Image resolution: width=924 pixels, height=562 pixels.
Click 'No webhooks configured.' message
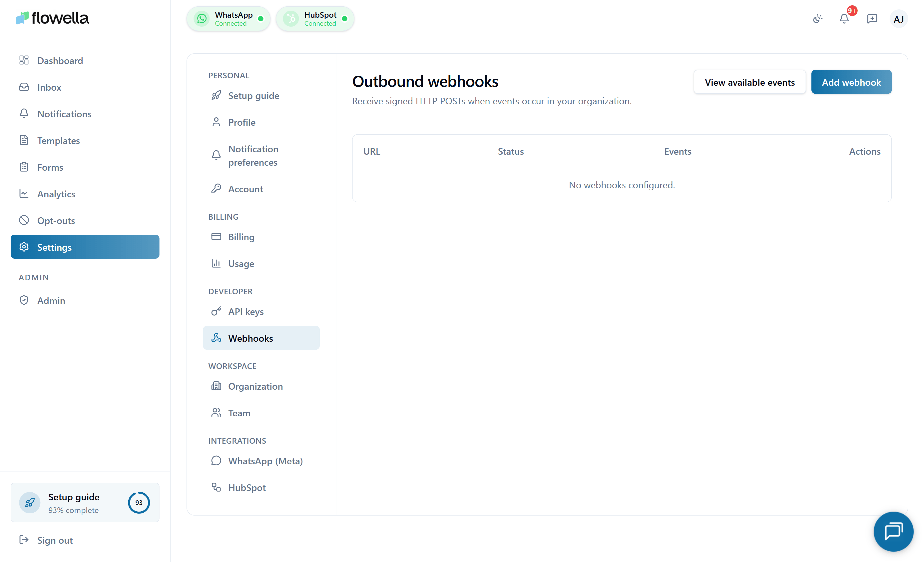[622, 185]
